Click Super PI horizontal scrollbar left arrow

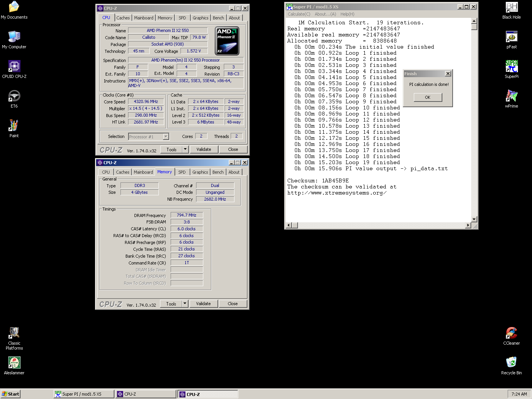pos(288,225)
